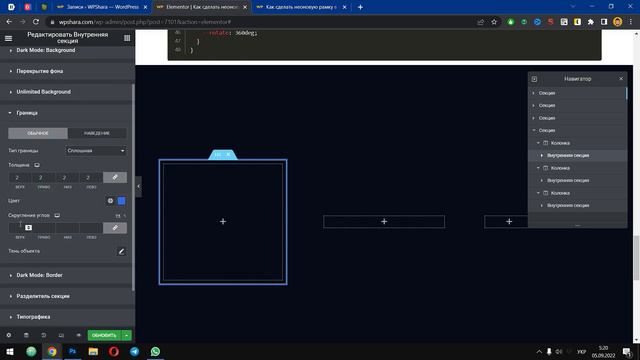Open the blue border color swatch
640x360 pixels.
click(x=121, y=201)
